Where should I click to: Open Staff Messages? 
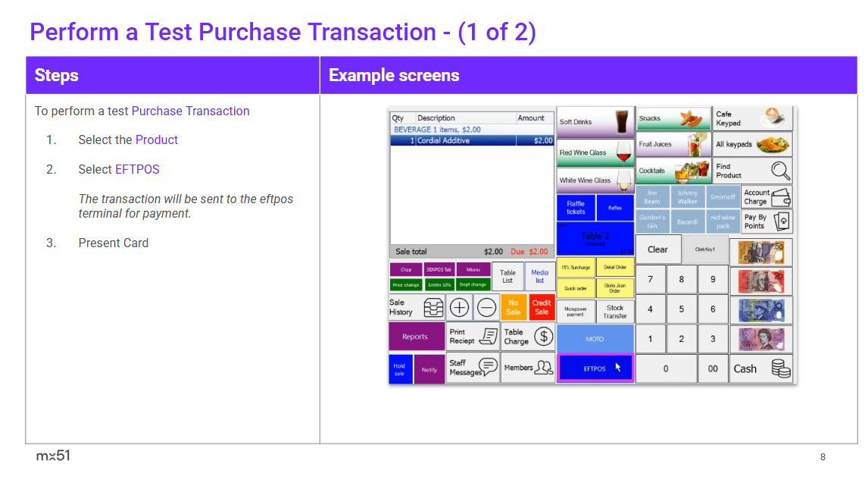pyautogui.click(x=472, y=368)
